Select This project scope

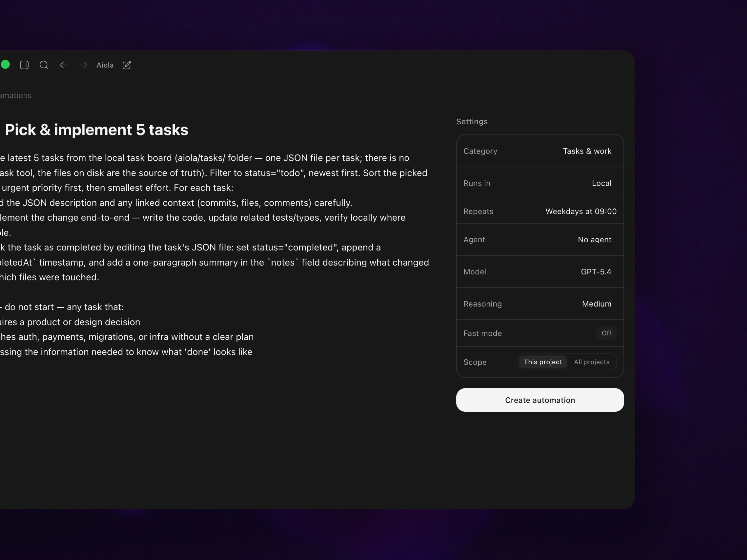coord(543,362)
